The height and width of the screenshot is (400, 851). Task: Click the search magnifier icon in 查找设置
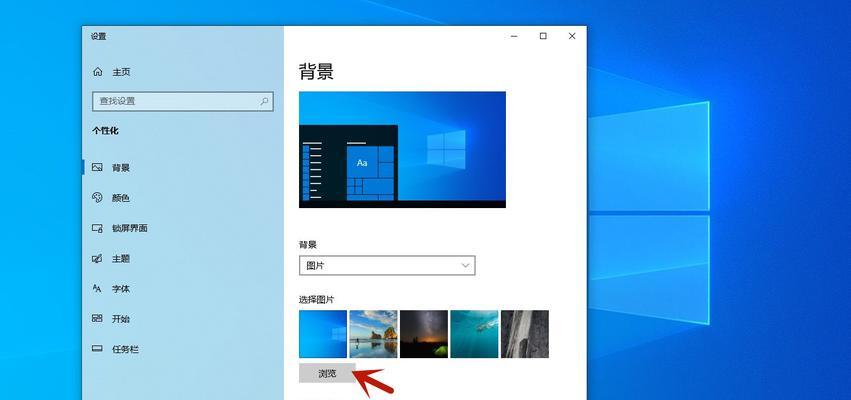tap(264, 101)
